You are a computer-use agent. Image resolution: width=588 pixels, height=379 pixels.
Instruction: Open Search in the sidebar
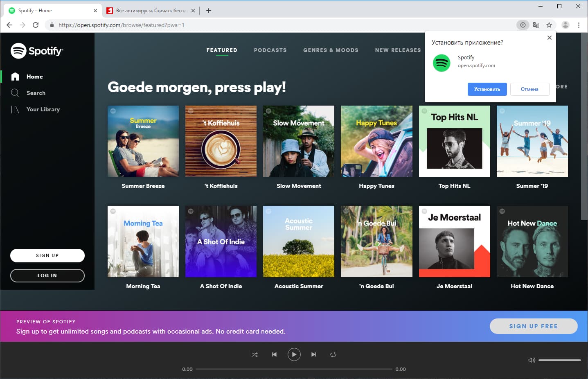28,93
